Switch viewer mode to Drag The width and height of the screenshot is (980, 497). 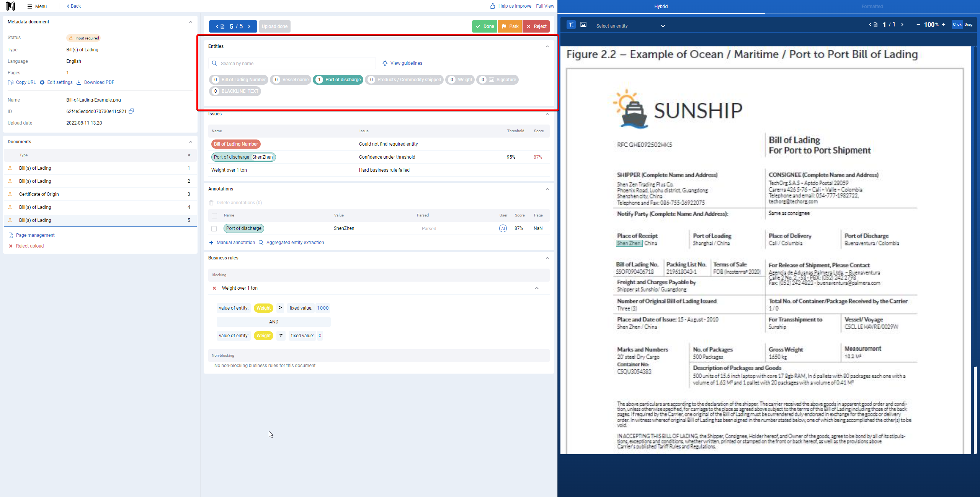969,25
